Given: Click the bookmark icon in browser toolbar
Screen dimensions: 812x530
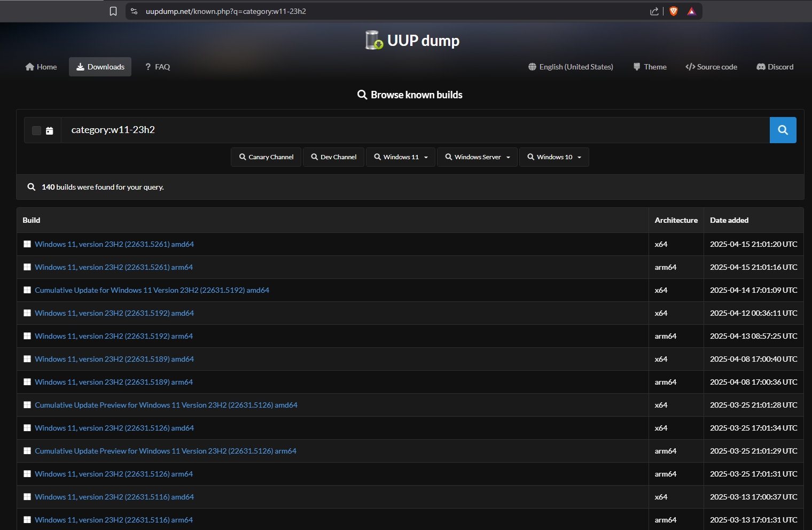Looking at the screenshot, I should point(113,11).
